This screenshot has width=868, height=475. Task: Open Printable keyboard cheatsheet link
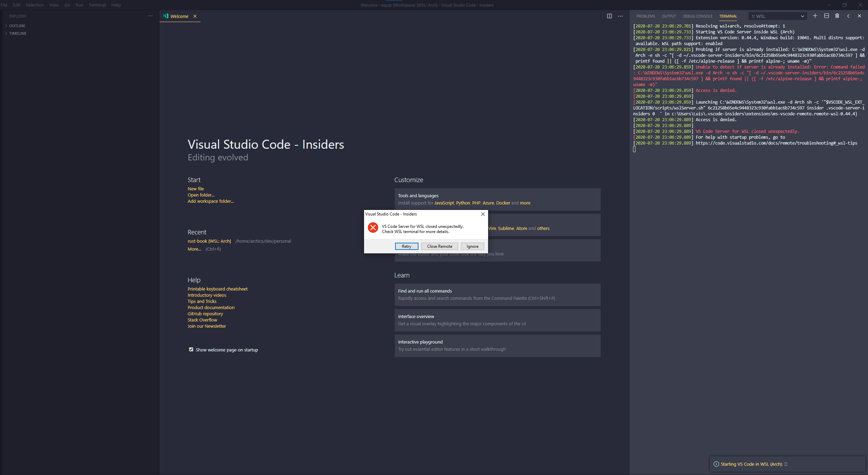tap(217, 289)
